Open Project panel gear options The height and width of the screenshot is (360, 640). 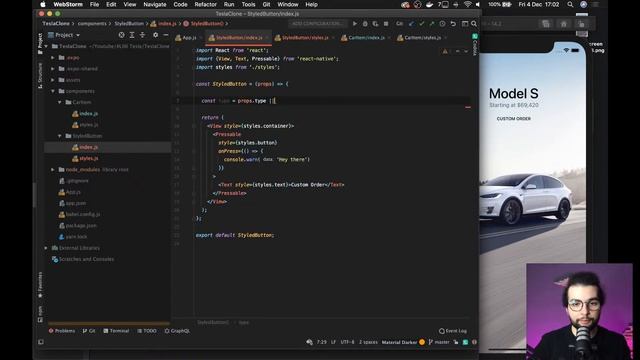pos(155,35)
